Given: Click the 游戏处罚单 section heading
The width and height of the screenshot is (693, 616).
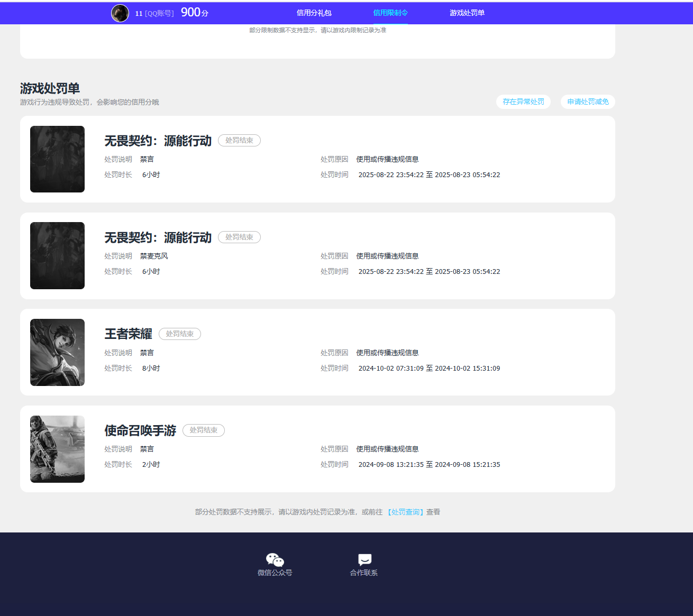Looking at the screenshot, I should tap(50, 88).
